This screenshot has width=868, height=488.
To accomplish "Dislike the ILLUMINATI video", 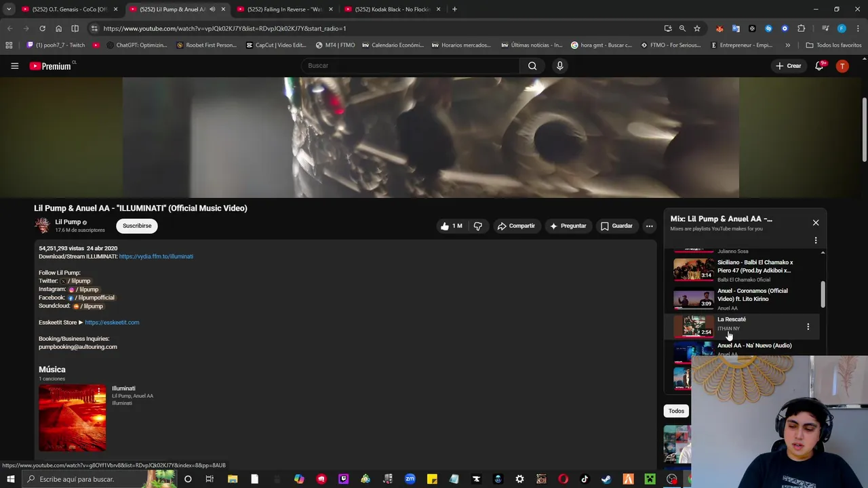I will pos(478,226).
